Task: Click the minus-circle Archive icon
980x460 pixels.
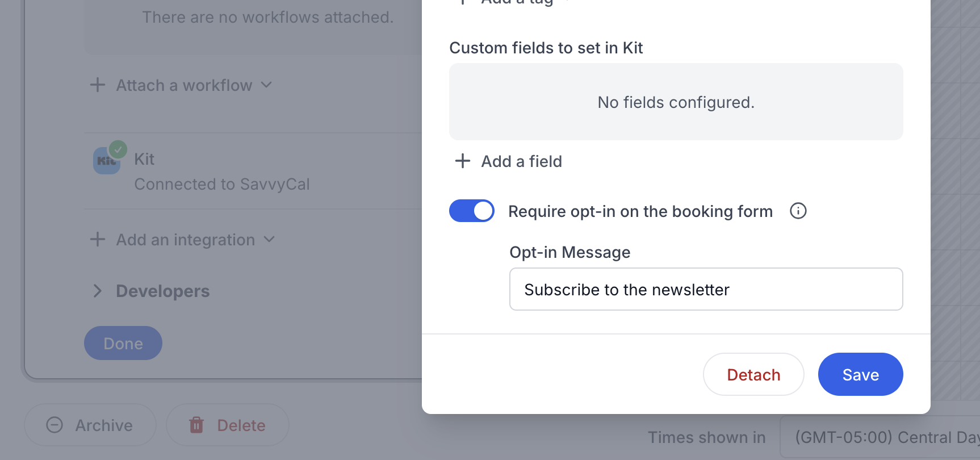Action: (55, 425)
